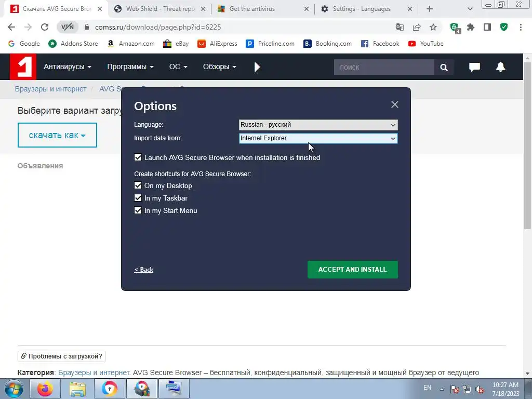Uncheck On my Desktop shortcut

click(x=138, y=185)
